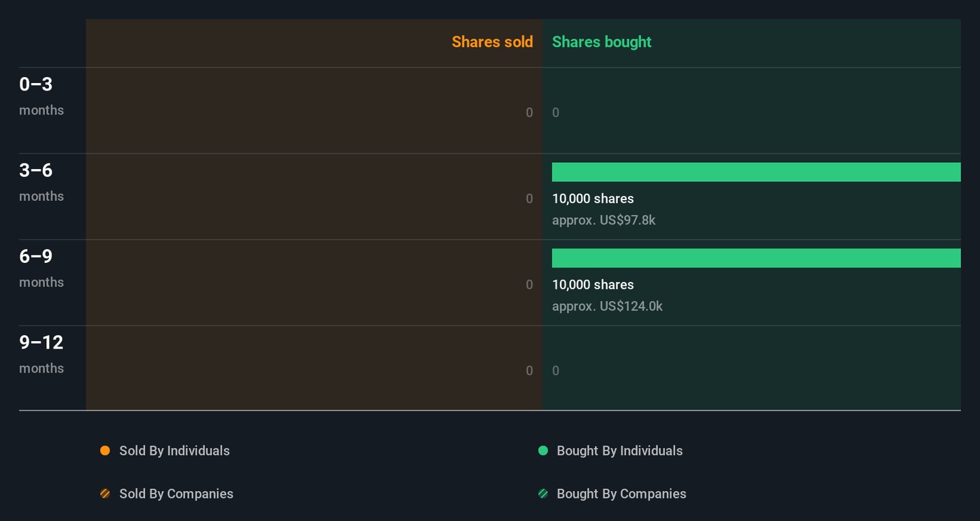Click the Shares bought column header
The image size is (980, 521).
[602, 42]
